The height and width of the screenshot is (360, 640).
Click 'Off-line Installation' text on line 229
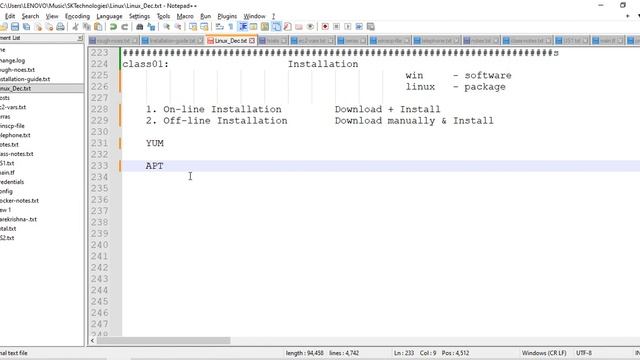coord(225,121)
